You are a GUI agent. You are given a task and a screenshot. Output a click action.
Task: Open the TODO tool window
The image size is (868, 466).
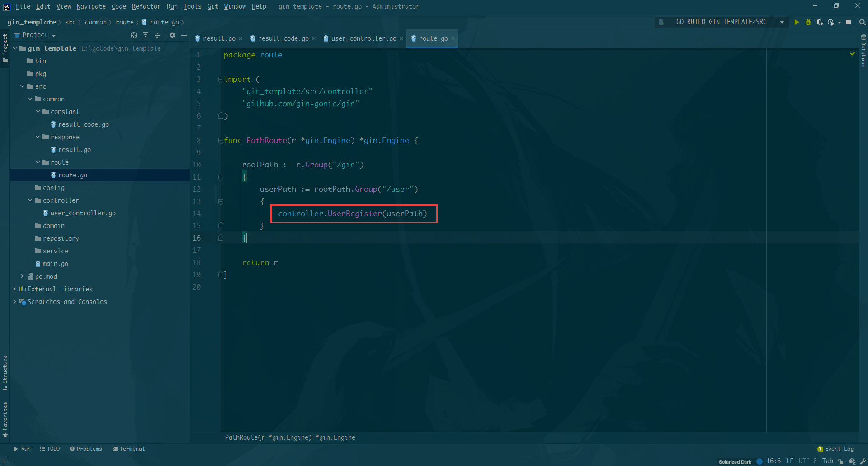[x=50, y=449]
